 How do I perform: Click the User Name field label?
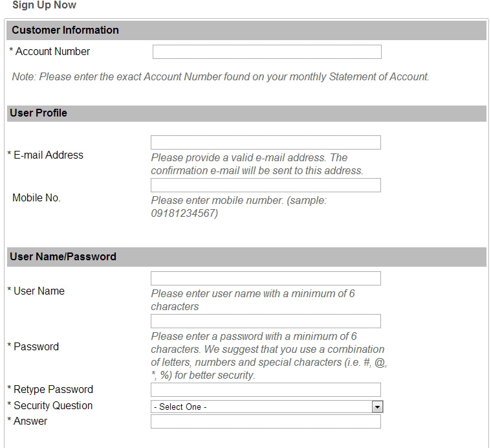point(39,291)
